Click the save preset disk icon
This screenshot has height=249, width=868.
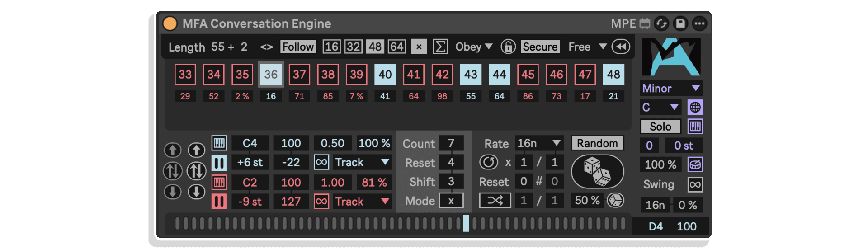[680, 23]
